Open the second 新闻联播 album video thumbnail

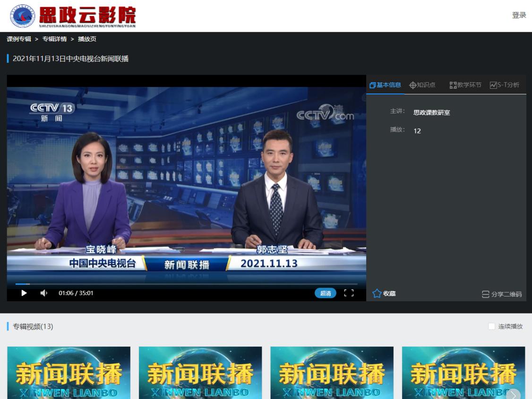200,373
